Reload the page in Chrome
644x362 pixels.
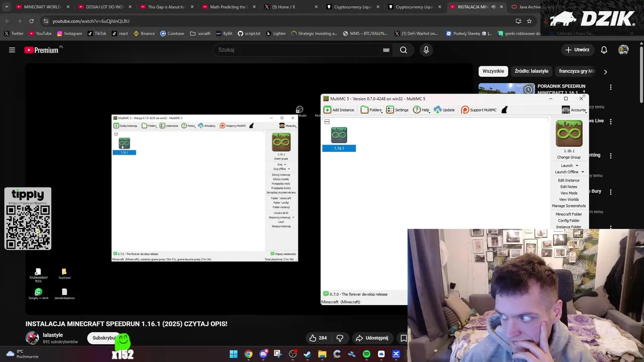[31, 21]
